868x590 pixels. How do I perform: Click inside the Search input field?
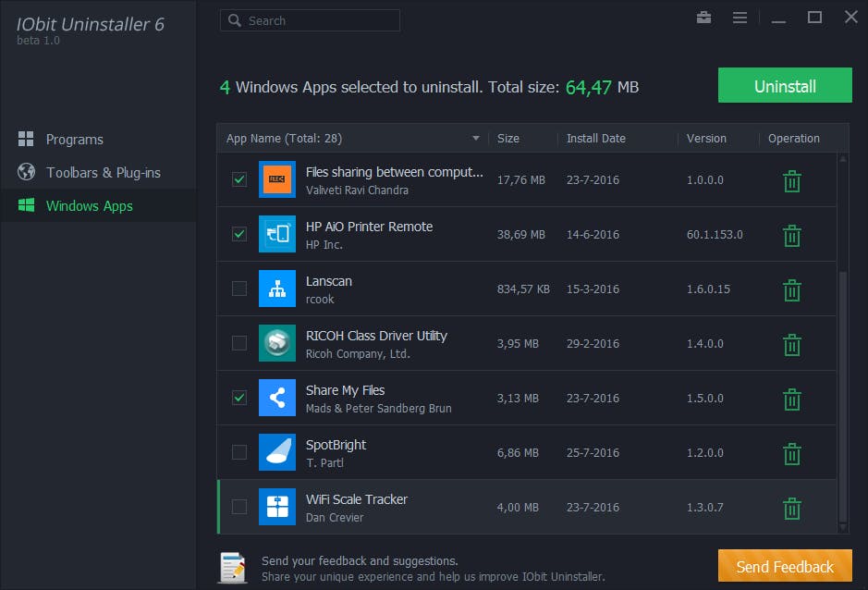pos(310,20)
